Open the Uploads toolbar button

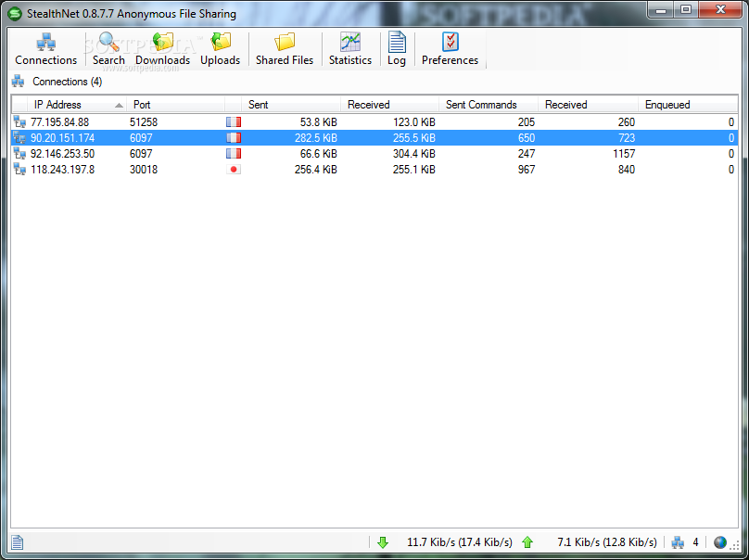(x=221, y=49)
